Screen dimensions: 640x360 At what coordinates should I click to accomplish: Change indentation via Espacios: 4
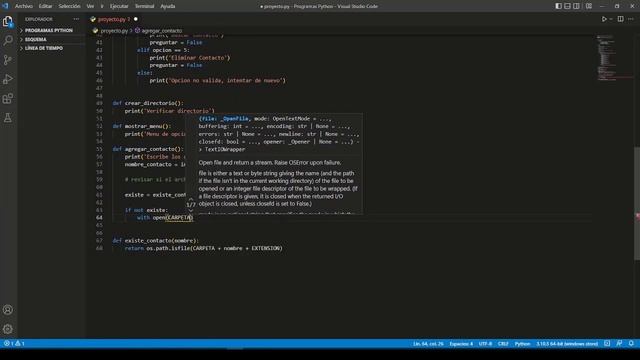click(x=461, y=344)
